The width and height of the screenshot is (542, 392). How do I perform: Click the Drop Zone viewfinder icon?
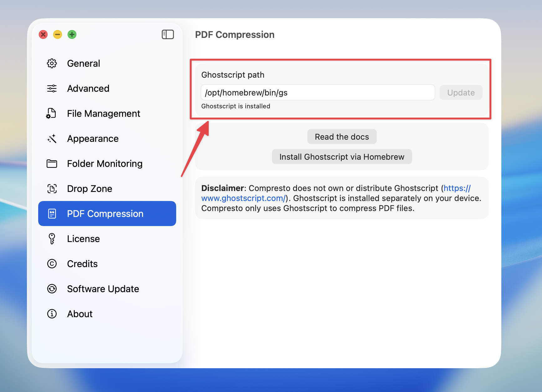click(52, 188)
